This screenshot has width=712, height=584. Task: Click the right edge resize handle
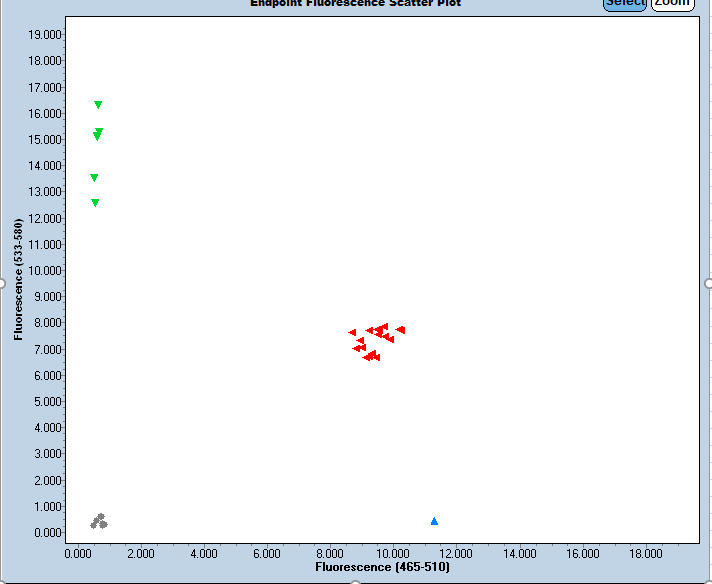point(708,283)
